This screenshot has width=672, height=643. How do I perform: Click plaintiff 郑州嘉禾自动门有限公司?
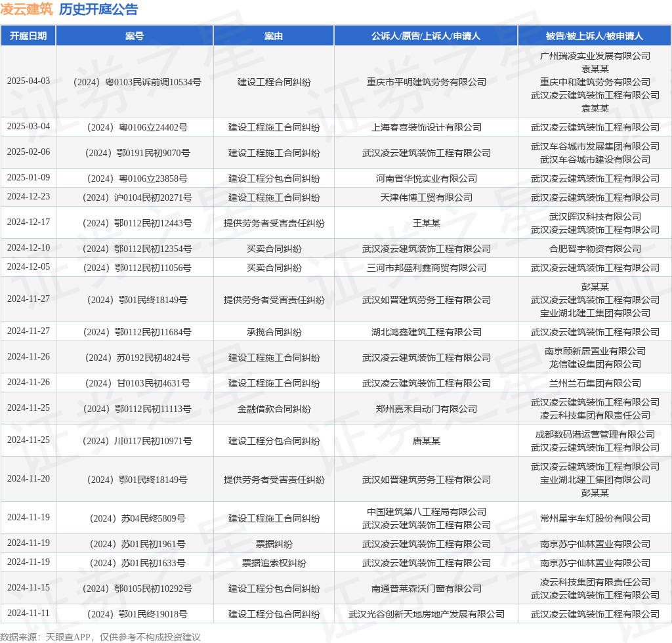tap(426, 409)
